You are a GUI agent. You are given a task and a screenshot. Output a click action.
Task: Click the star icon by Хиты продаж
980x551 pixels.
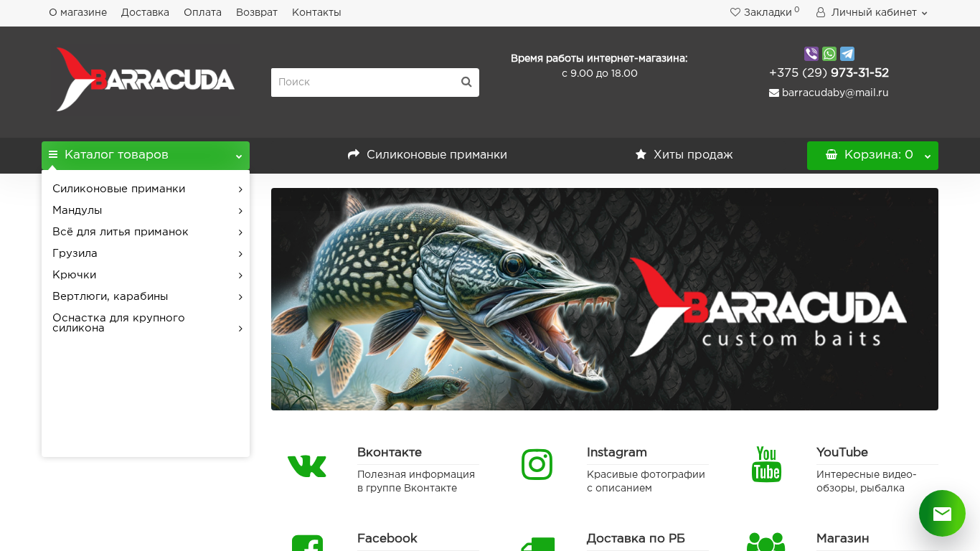tap(641, 154)
